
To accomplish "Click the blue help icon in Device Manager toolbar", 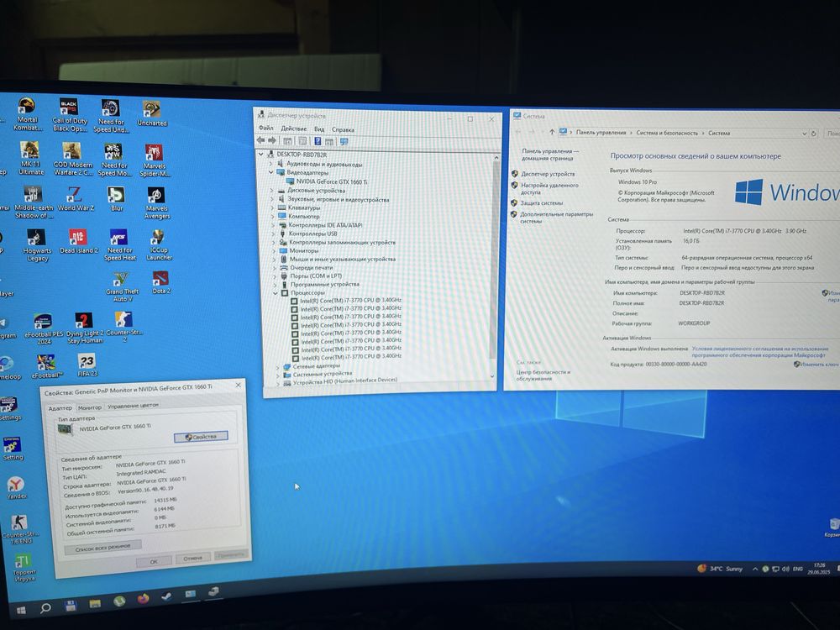I will (318, 141).
